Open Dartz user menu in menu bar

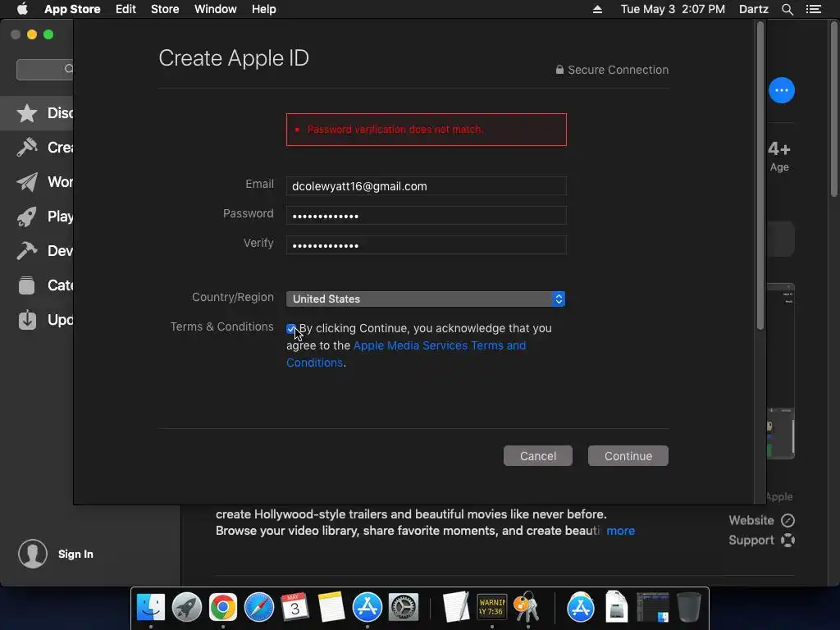753,9
